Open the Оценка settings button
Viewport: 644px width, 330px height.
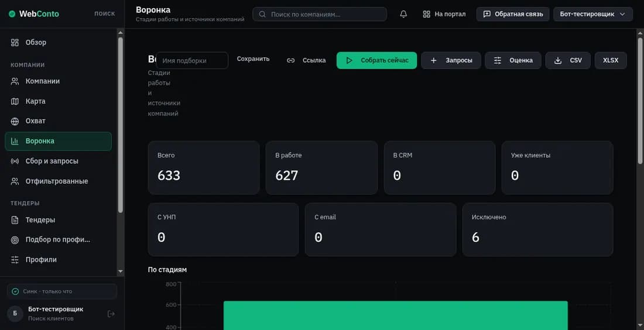[x=513, y=60]
